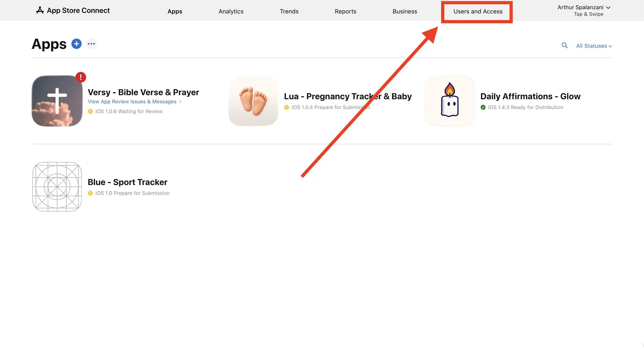644x347 pixels.
Task: Click the App Store Connect title
Action: tap(78, 10)
